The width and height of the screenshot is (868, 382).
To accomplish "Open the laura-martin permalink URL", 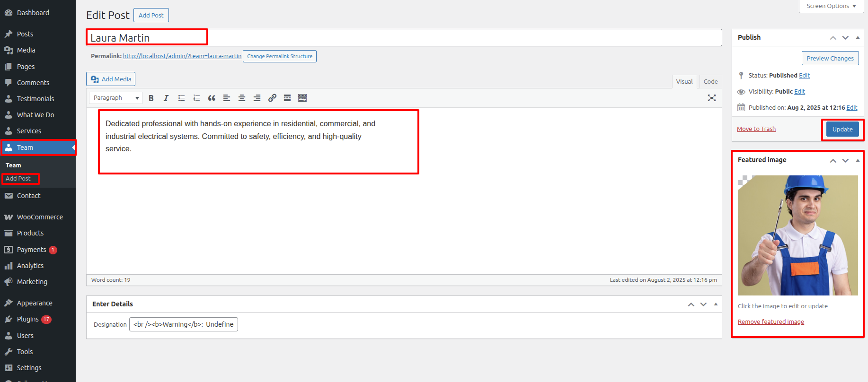I will tap(182, 56).
